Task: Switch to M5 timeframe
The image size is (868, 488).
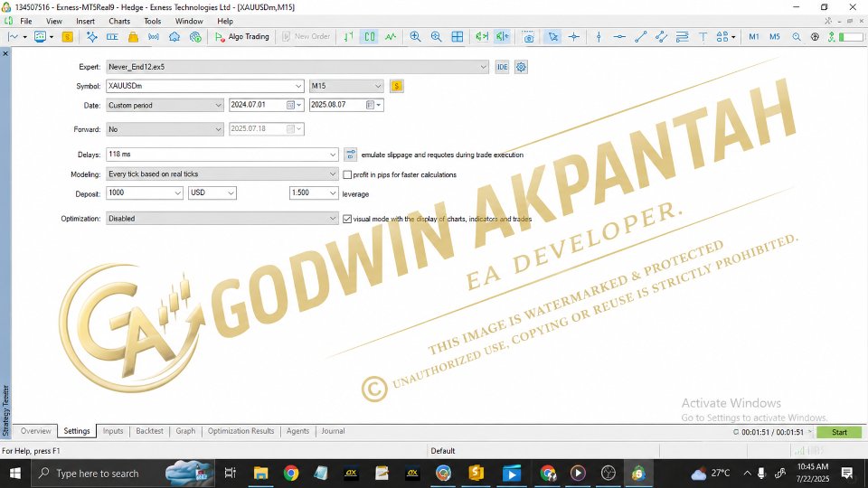Action: pos(775,36)
